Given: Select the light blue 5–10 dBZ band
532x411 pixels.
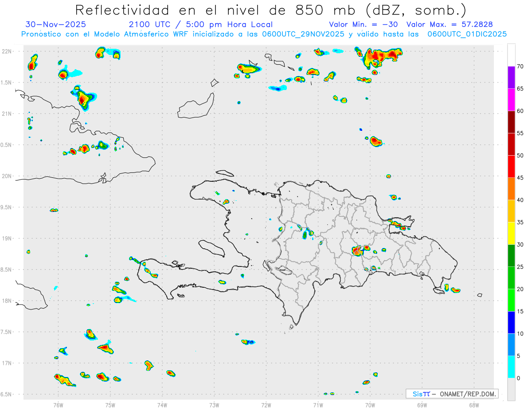Looking at the screenshot, I should pyautogui.click(x=511, y=345).
